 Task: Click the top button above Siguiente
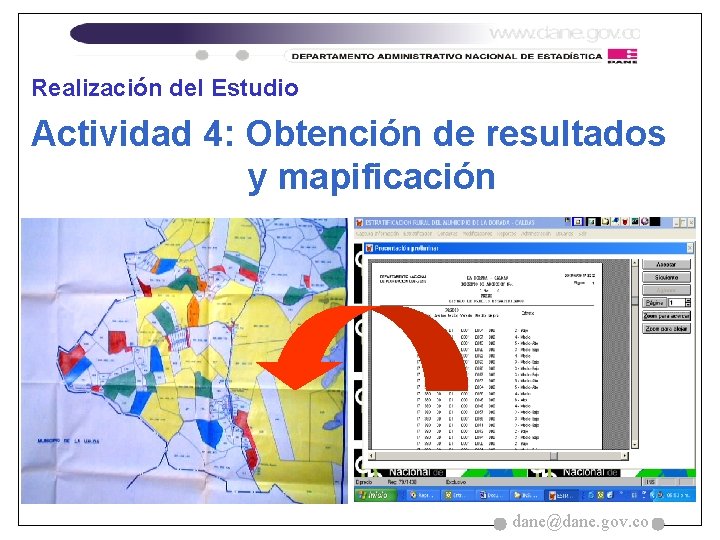[666, 264]
